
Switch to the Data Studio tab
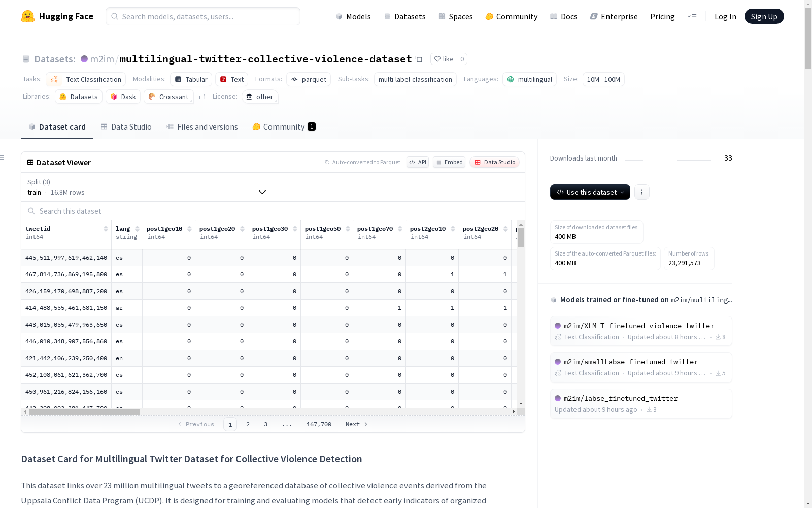pyautogui.click(x=126, y=127)
